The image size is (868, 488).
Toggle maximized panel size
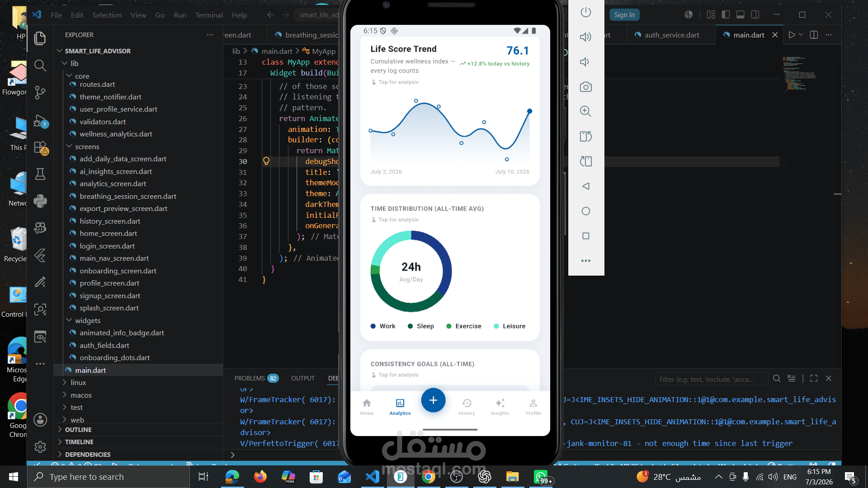[814, 378]
